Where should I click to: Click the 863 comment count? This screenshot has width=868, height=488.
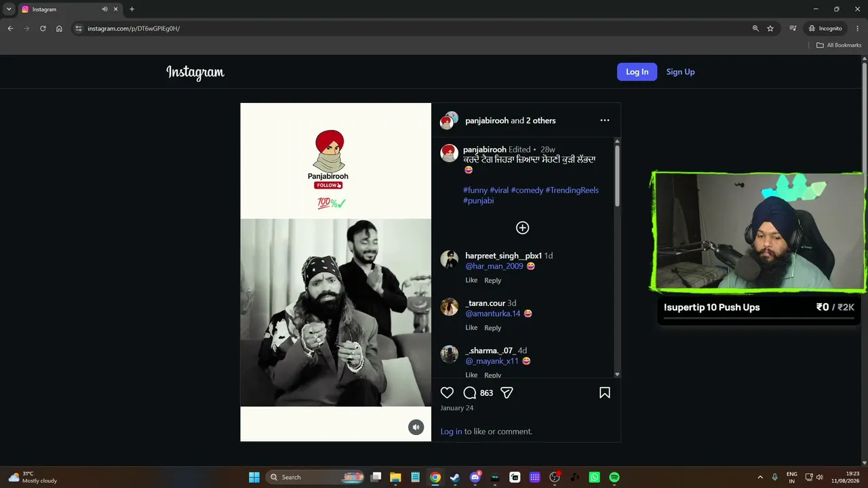click(486, 393)
